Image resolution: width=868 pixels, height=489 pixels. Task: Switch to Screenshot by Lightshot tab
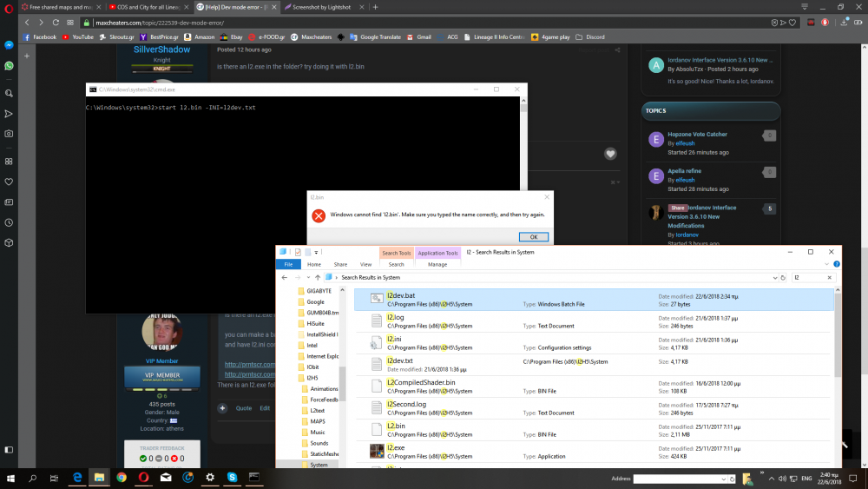[x=321, y=7]
